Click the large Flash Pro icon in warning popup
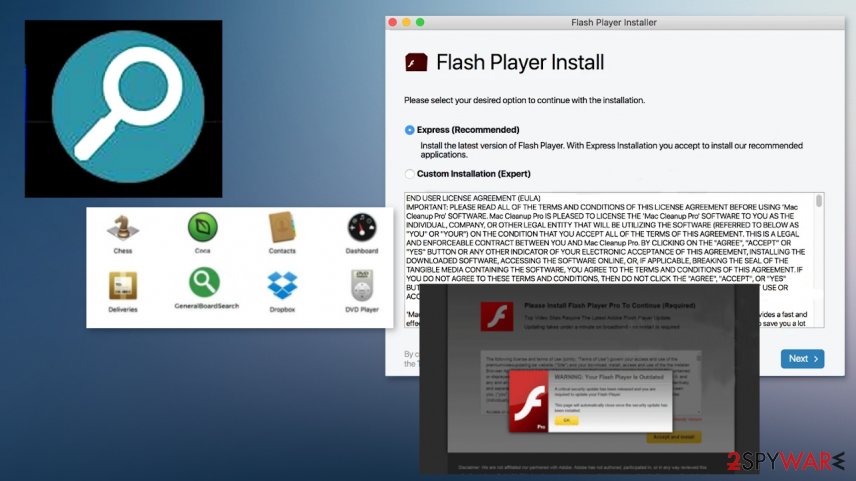The image size is (856, 481). 528,401
